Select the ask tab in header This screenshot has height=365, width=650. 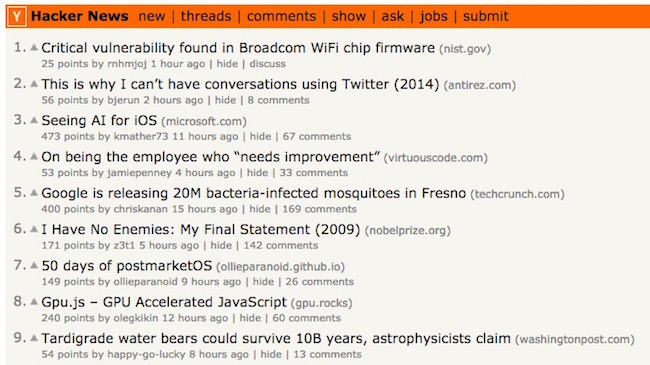point(393,16)
